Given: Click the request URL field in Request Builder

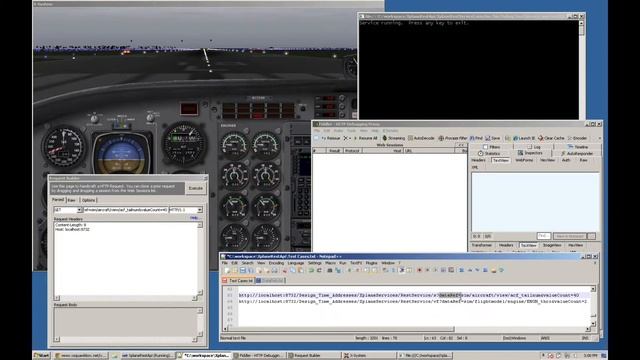Looking at the screenshot, I should [x=125, y=210].
